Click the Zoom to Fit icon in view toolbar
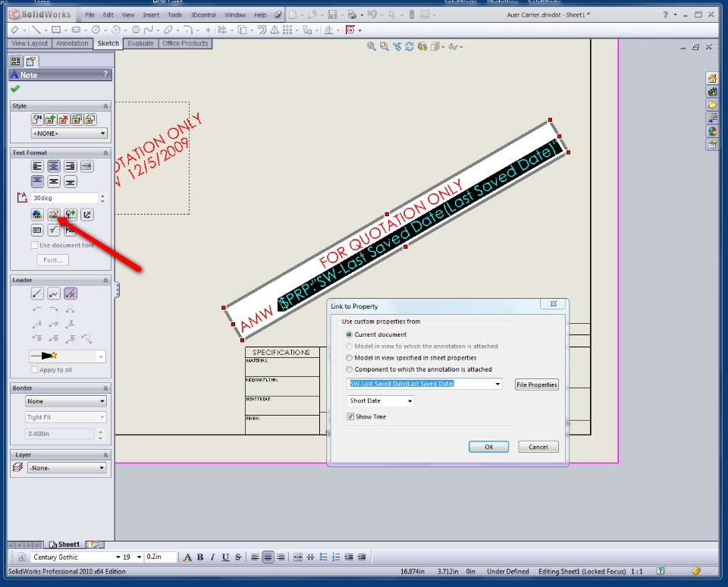The width and height of the screenshot is (728, 587). coord(372,46)
